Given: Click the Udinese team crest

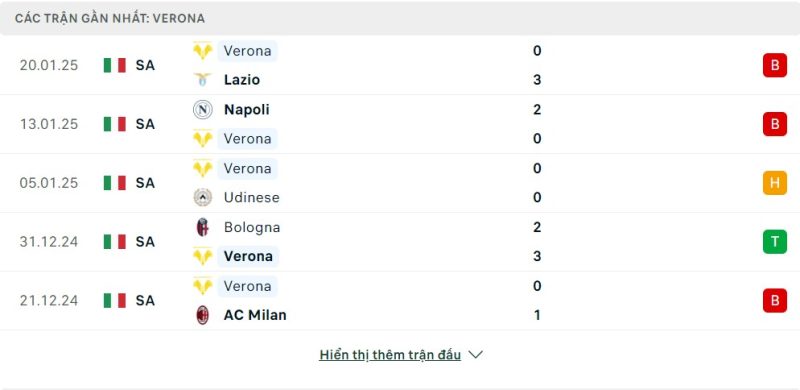Looking at the screenshot, I should 203,198.
